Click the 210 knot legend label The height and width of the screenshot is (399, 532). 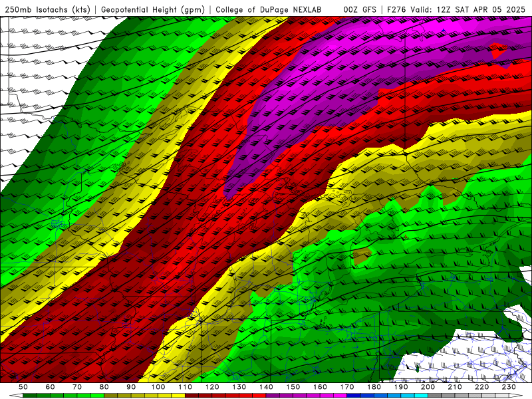tap(455, 387)
